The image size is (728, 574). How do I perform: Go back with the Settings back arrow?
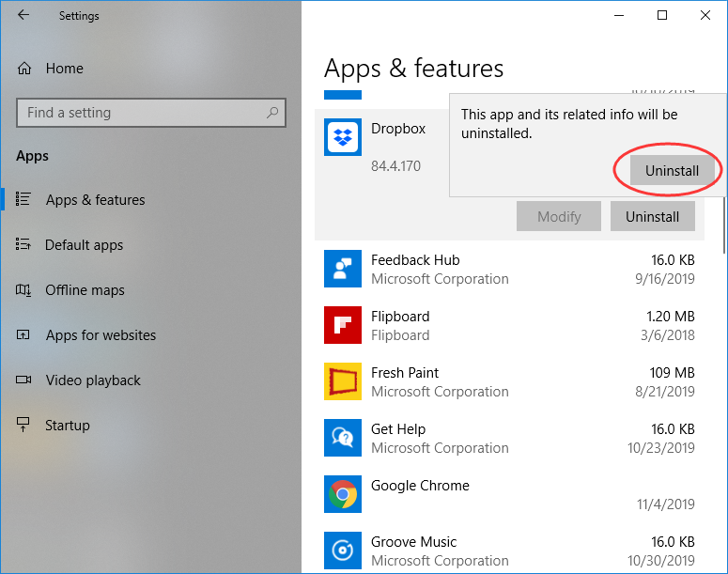pos(23,15)
